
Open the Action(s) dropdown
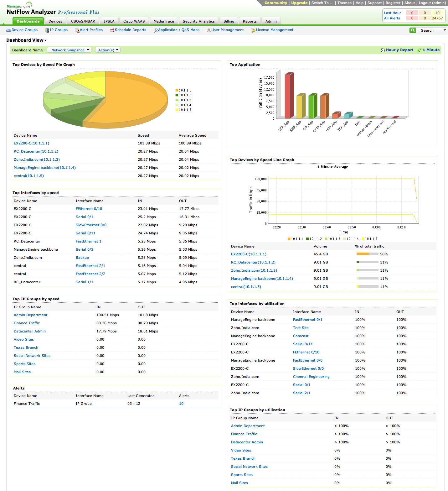108,50
